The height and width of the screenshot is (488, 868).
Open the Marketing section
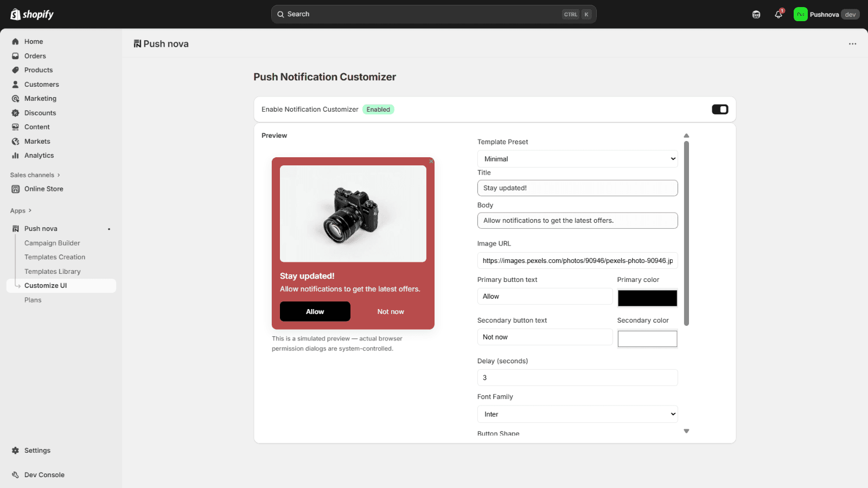41,98
